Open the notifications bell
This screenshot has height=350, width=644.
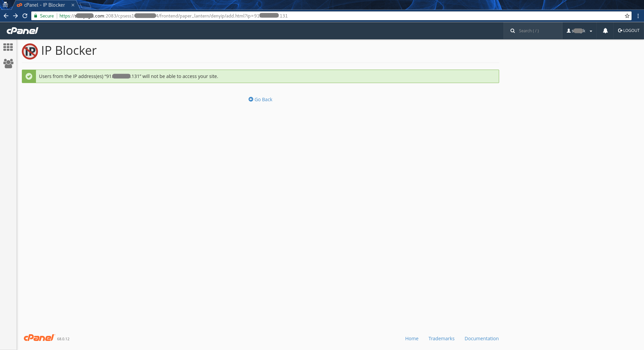coord(605,31)
